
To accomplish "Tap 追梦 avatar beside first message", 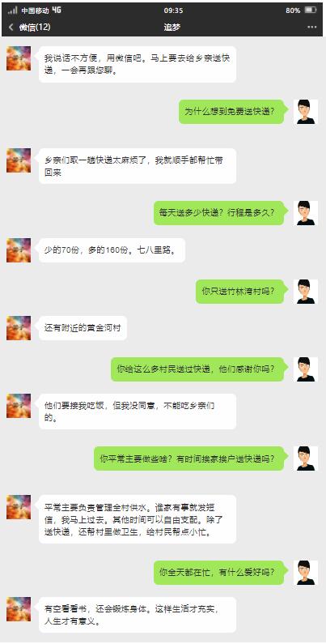I will [19, 58].
